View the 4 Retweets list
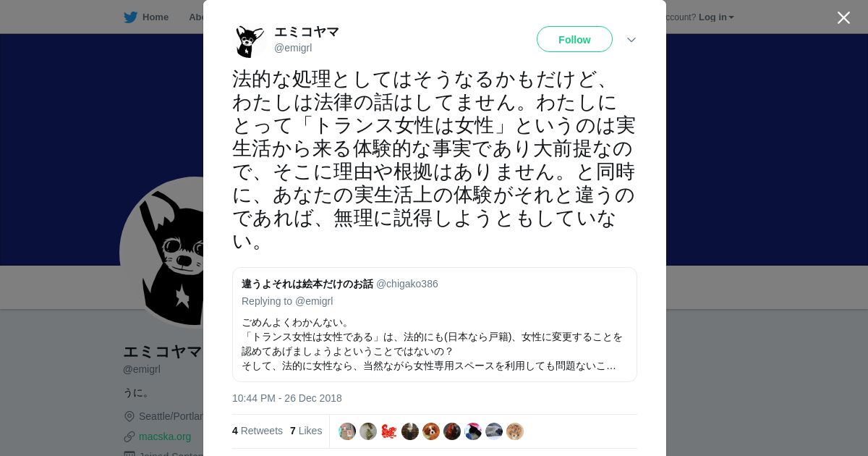This screenshot has height=456, width=868. click(x=258, y=431)
